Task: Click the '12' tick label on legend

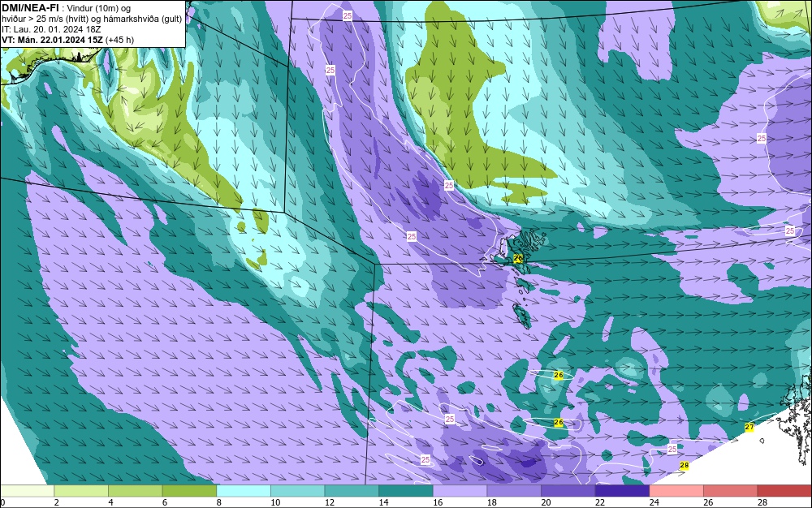Action: coord(330,502)
